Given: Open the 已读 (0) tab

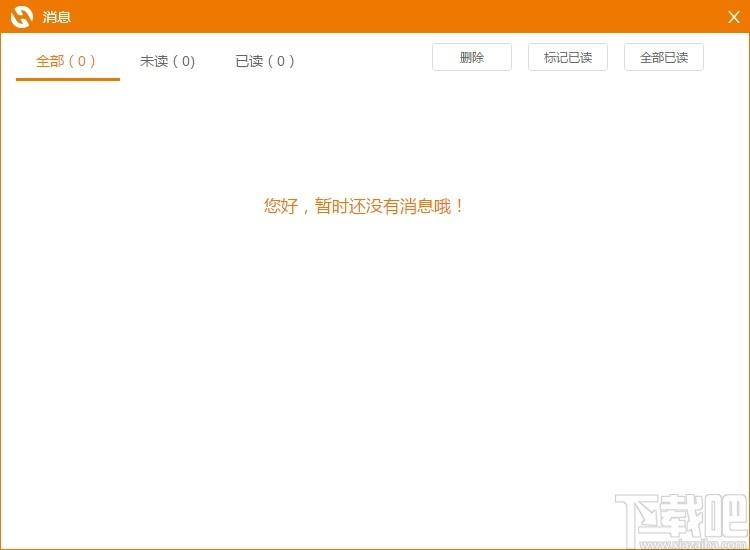Looking at the screenshot, I should 265,61.
